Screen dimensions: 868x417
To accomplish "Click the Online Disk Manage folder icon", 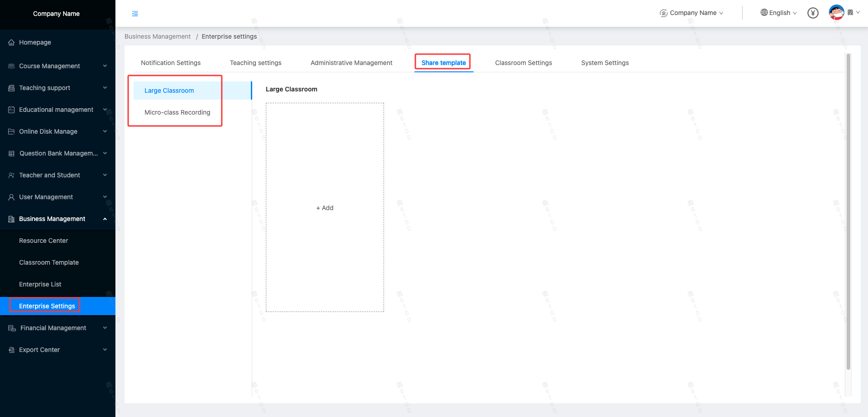I will click(x=11, y=131).
